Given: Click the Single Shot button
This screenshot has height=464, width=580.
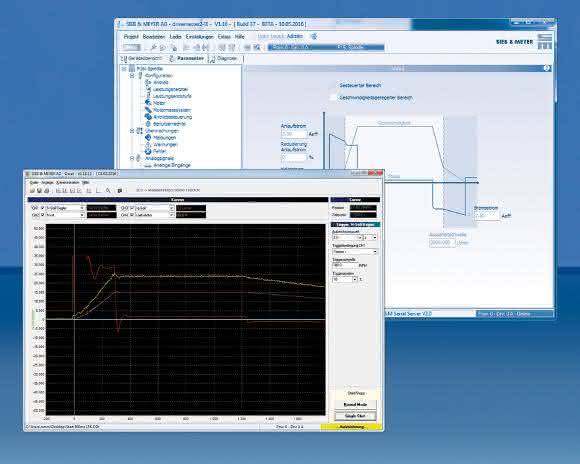Looking at the screenshot, I should tap(355, 416).
